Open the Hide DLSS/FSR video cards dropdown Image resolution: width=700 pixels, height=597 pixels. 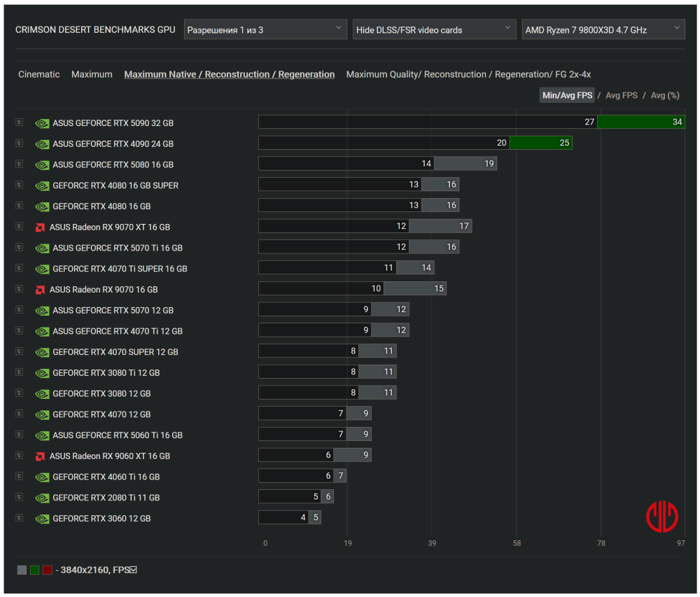tap(434, 29)
